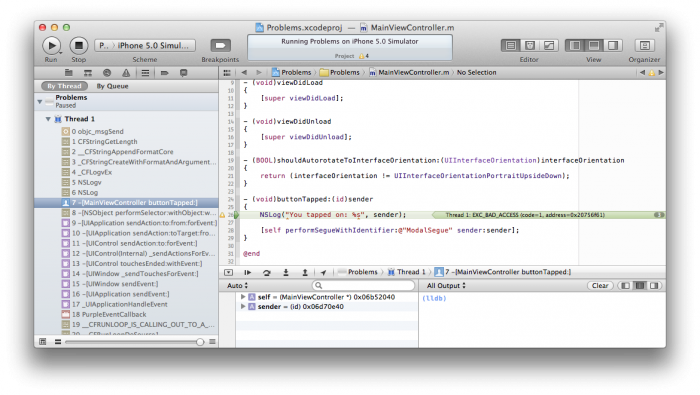Open the Version editor

[549, 46]
